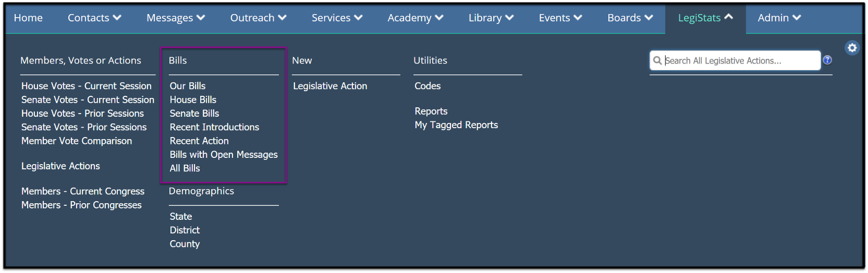Go to the Home tab
868x273 pixels.
click(28, 18)
